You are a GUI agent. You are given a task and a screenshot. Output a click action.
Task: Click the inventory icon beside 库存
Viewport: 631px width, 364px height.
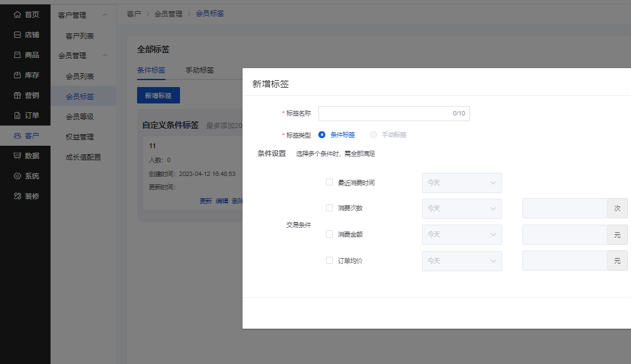pos(17,75)
